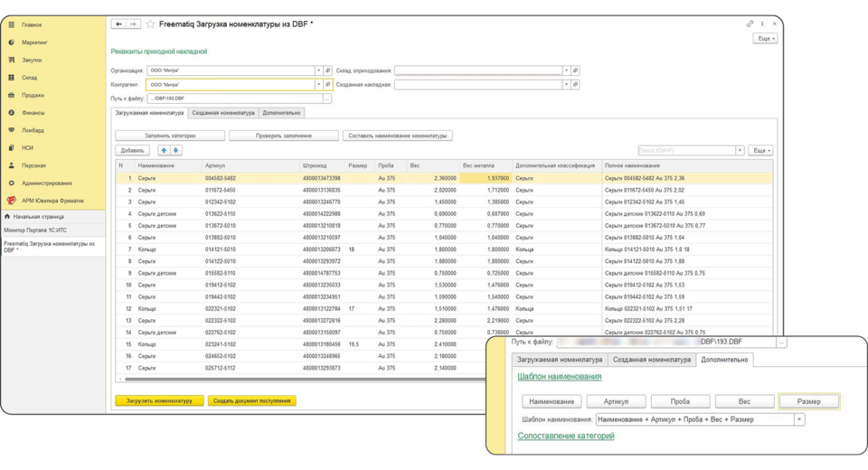This screenshot has height=470, width=868.
Task: Open the Маркетинг section in the sidebar
Action: (34, 42)
